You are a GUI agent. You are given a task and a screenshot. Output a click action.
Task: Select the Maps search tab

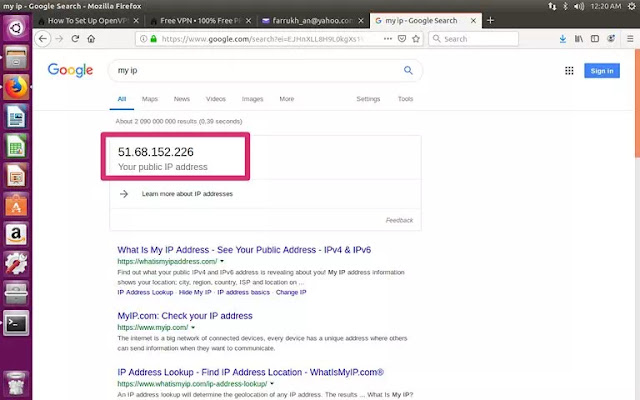(150, 99)
